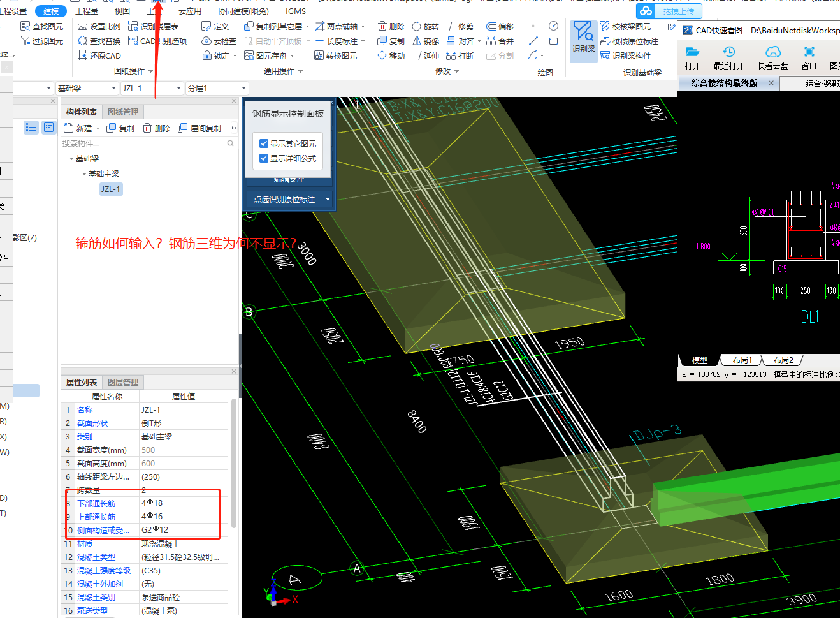
Task: Open the 视图 ribbon tab
Action: 122,11
